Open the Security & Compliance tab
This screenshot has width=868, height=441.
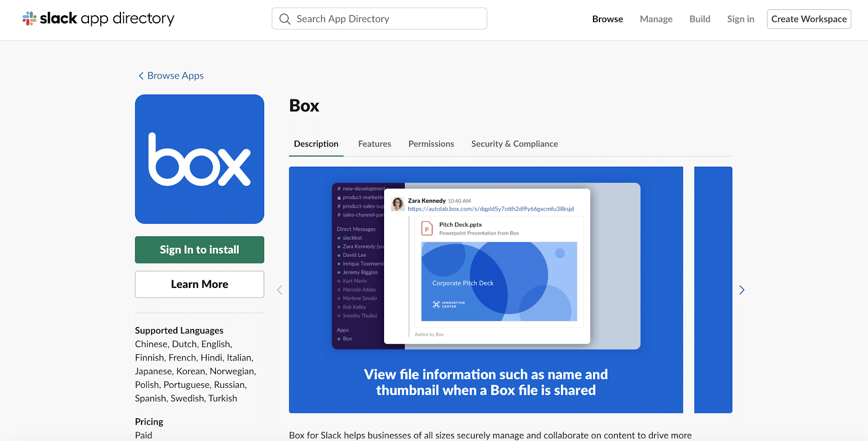coord(514,144)
